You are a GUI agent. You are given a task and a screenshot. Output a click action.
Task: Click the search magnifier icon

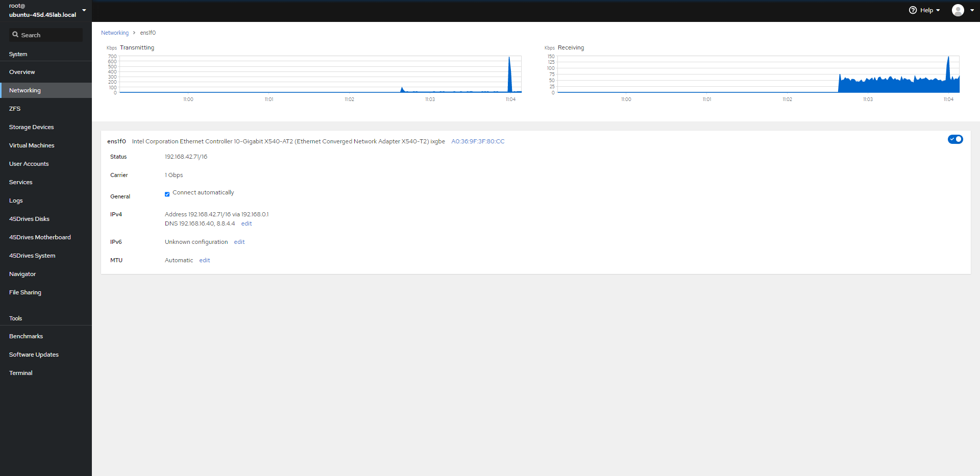click(x=15, y=35)
